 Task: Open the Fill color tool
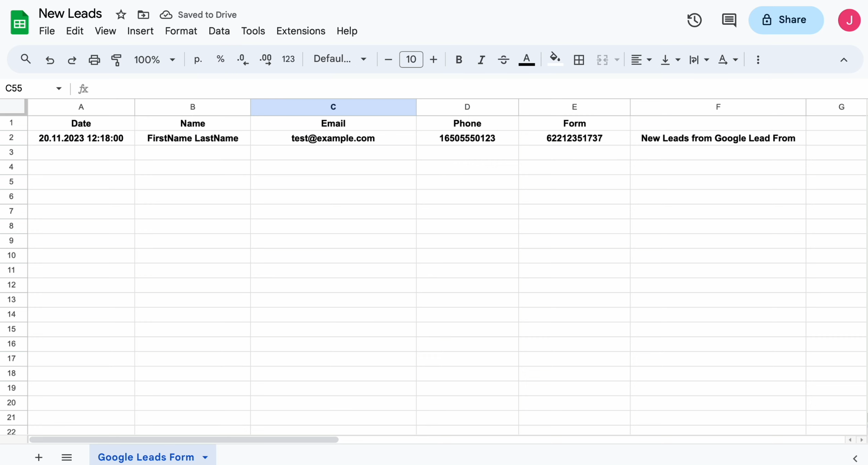pos(555,59)
